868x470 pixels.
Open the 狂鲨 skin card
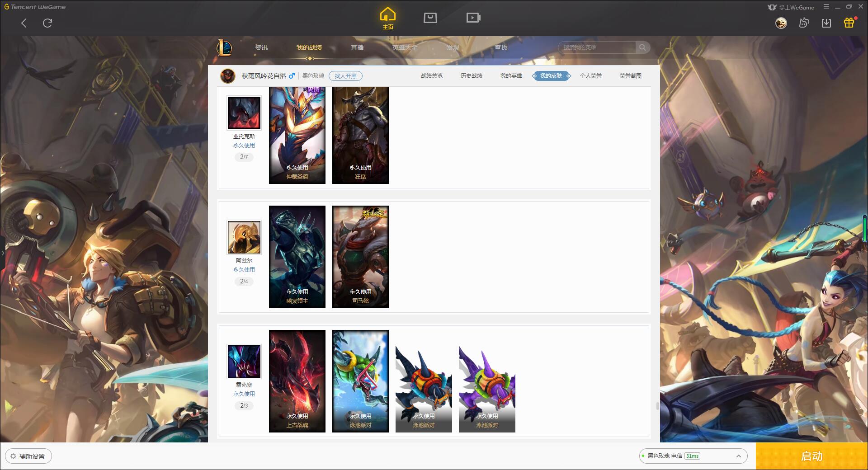tap(360, 135)
